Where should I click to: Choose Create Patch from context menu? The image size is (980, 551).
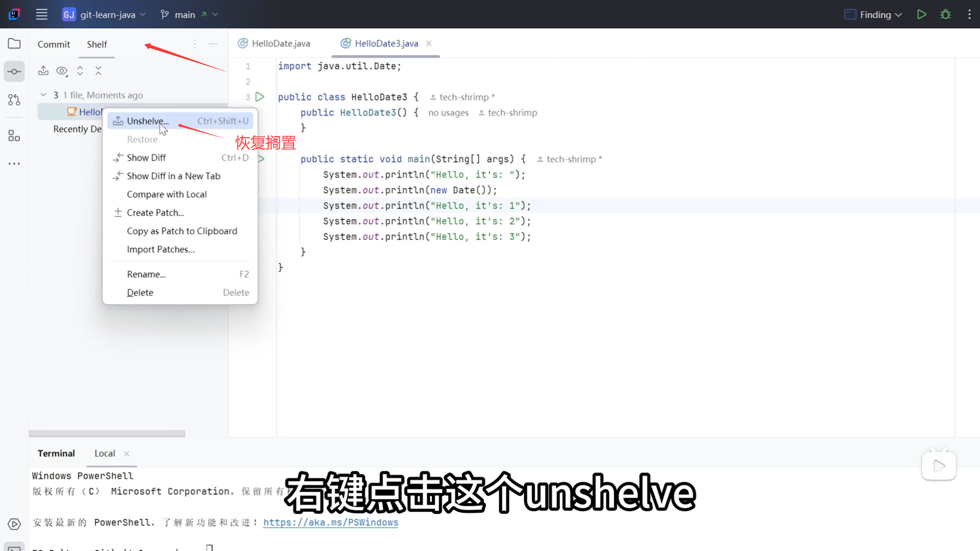pyautogui.click(x=155, y=213)
